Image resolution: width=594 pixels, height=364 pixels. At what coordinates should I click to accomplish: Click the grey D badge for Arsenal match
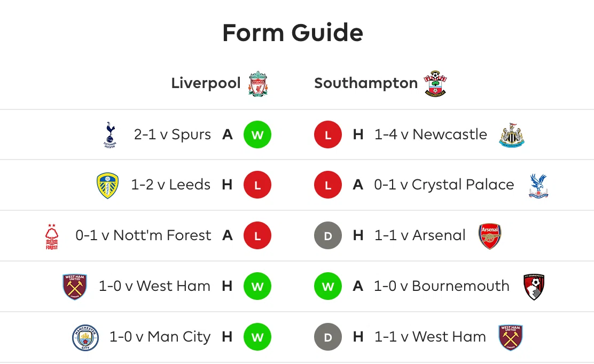pos(328,235)
